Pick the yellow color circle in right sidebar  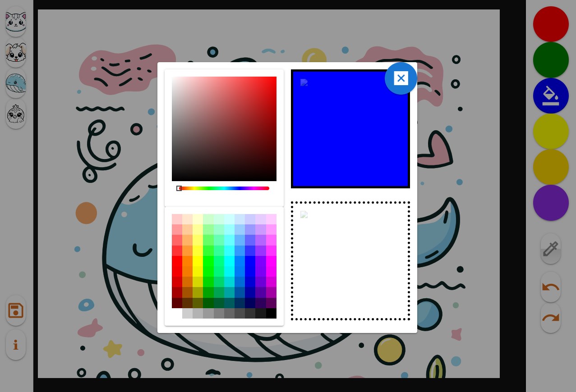(x=551, y=131)
